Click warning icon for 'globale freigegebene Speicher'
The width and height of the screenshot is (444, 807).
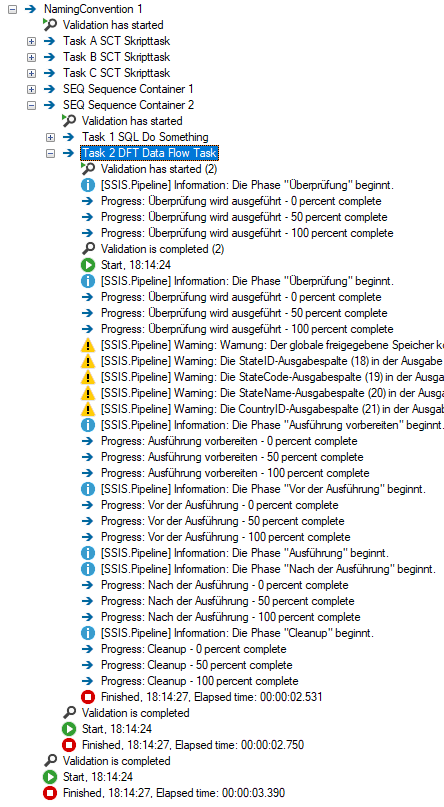[x=88, y=345]
